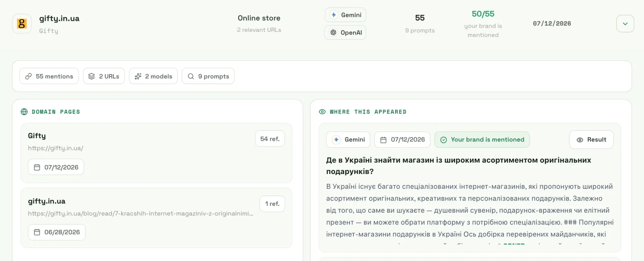Click the OpenAI model badge in header
644x261 pixels.
[345, 33]
